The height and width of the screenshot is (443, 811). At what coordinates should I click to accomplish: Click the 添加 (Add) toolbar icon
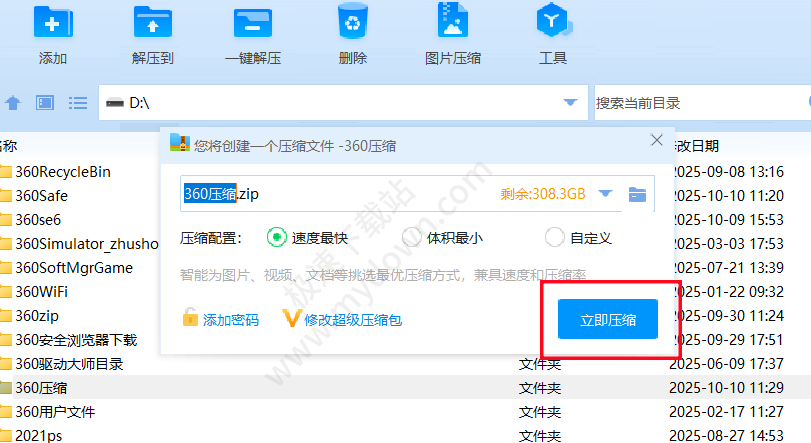pos(53,23)
